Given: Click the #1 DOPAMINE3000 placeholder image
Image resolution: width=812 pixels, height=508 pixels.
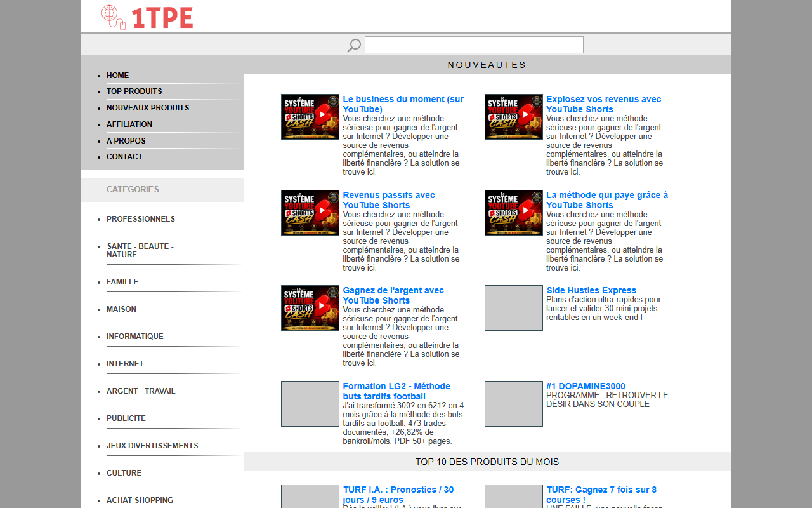Looking at the screenshot, I should click(x=514, y=404).
